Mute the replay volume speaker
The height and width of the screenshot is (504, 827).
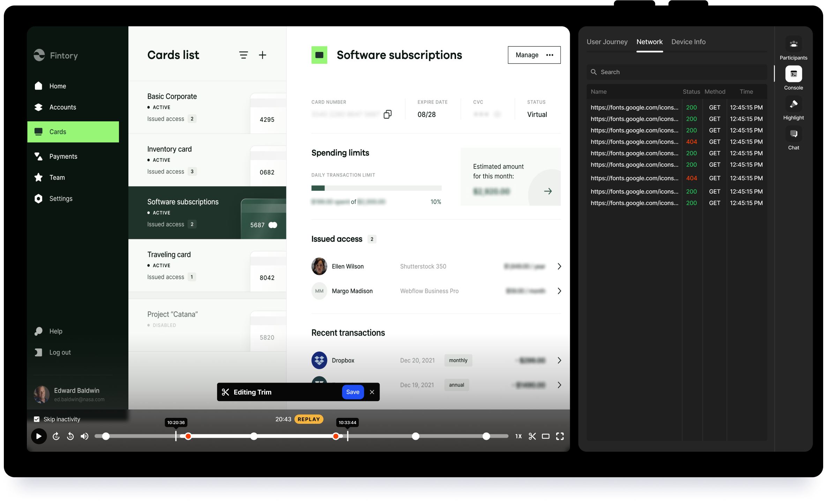tap(84, 436)
